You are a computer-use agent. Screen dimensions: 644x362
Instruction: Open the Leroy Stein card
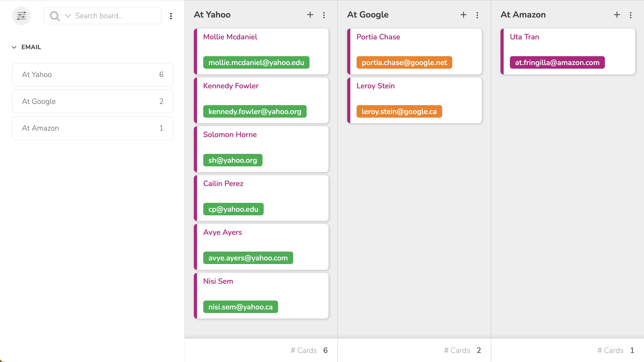click(x=414, y=100)
